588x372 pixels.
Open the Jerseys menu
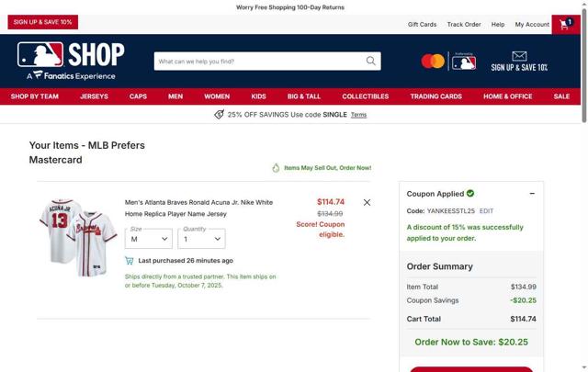[x=94, y=96]
